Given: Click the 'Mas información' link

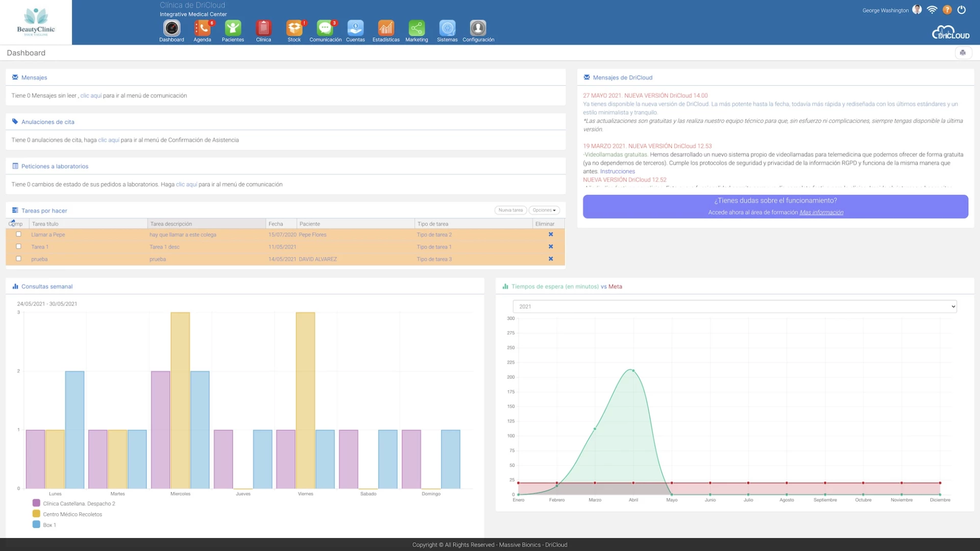Looking at the screenshot, I should tap(821, 212).
